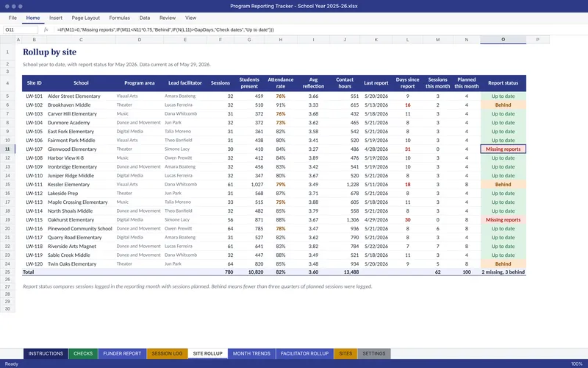
Task: Select column P header
Action: pos(538,40)
